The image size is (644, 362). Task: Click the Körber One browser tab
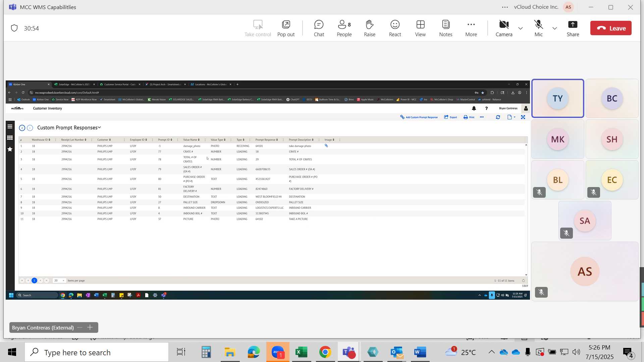29,84
